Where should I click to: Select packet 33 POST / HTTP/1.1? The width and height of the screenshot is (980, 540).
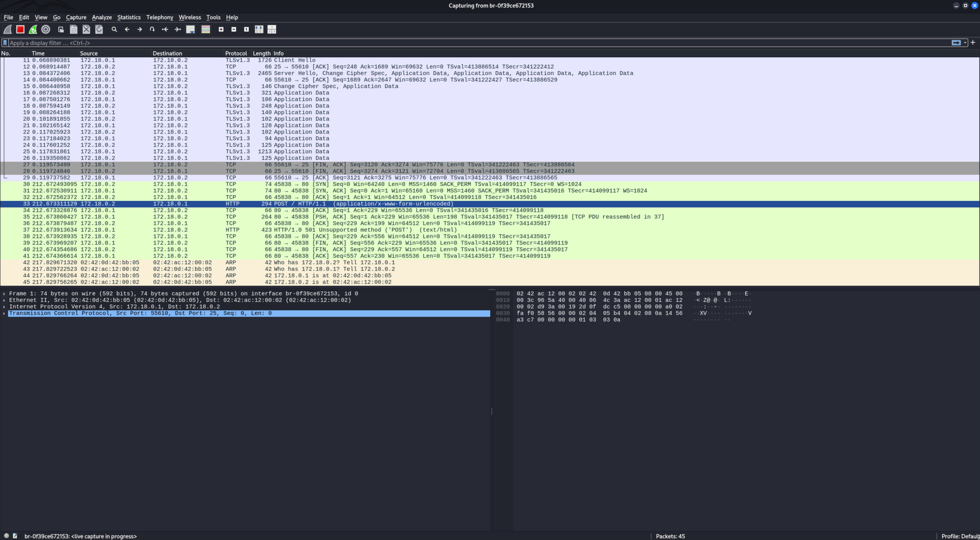[x=490, y=204]
